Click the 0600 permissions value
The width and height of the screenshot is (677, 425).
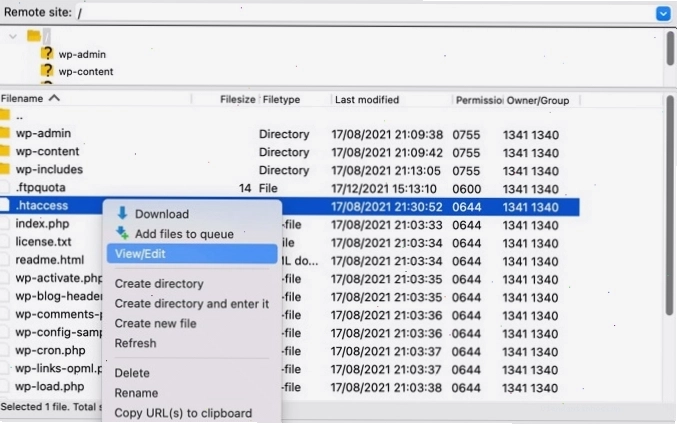tap(466, 189)
